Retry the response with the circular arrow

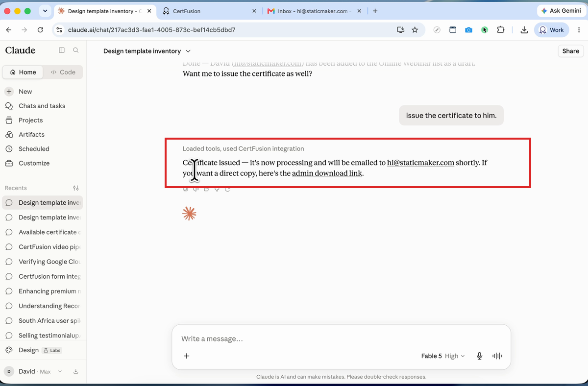pos(227,189)
